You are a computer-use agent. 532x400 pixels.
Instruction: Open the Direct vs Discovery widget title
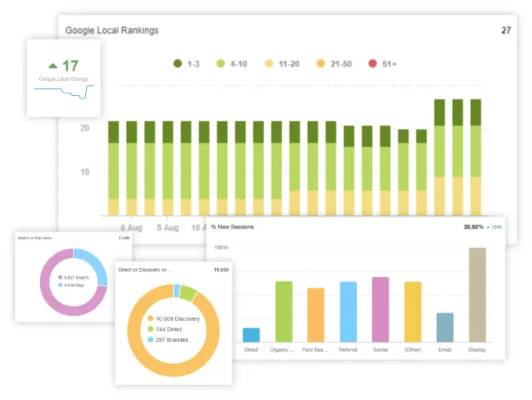point(145,269)
